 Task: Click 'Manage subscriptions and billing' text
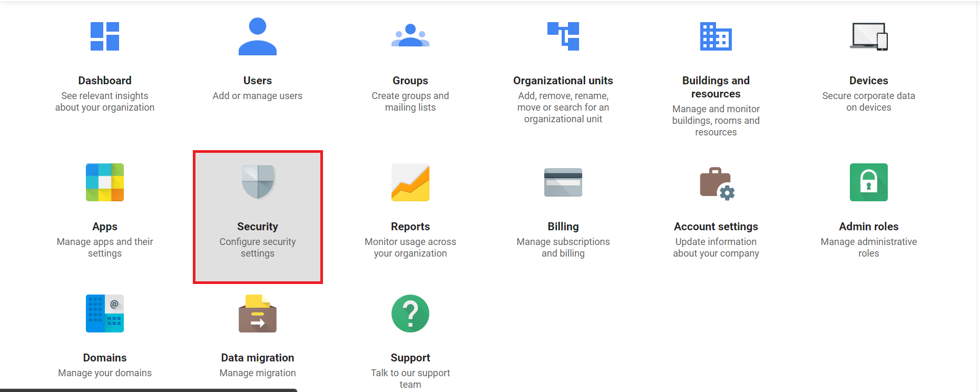click(563, 248)
